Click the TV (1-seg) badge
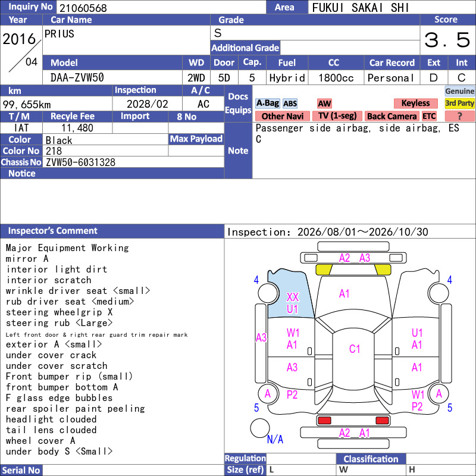This screenshot has height=476, width=476. [337, 116]
